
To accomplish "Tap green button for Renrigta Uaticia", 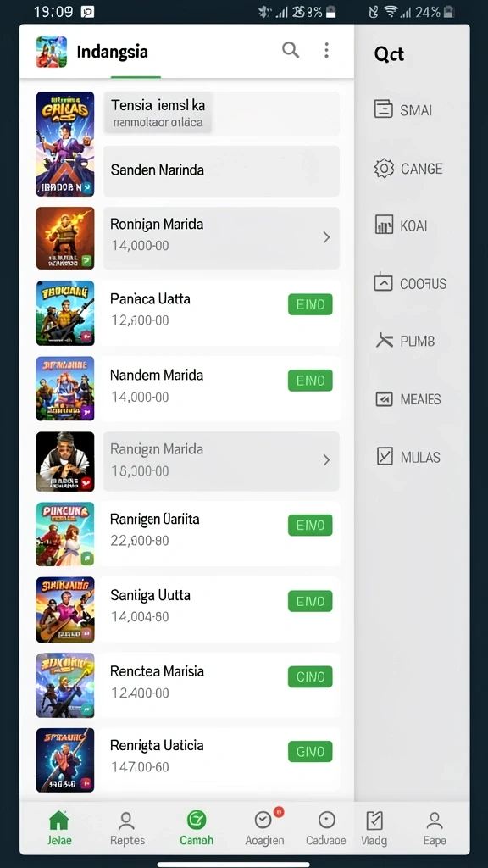I will pos(310,751).
